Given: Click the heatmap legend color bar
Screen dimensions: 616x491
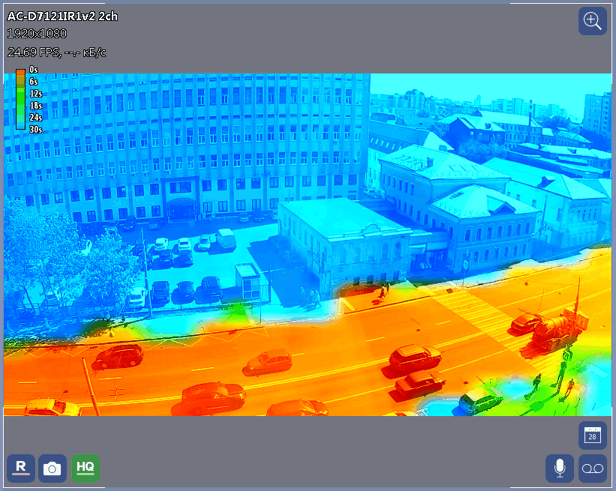Looking at the screenshot, I should 20,99.
